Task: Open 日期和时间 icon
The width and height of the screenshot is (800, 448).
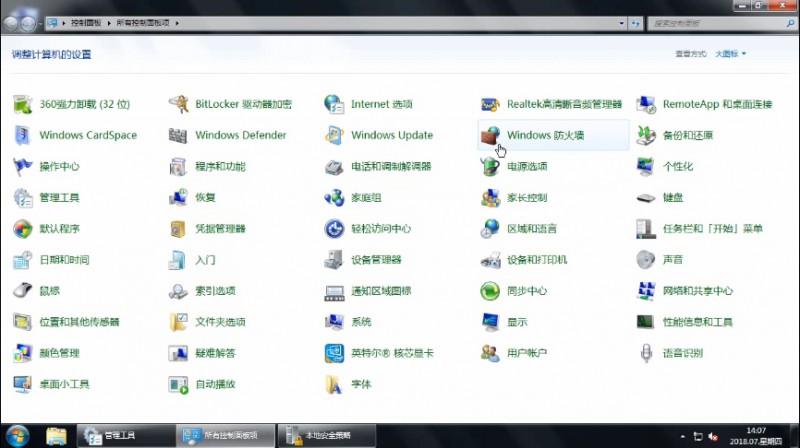Action: [22, 260]
